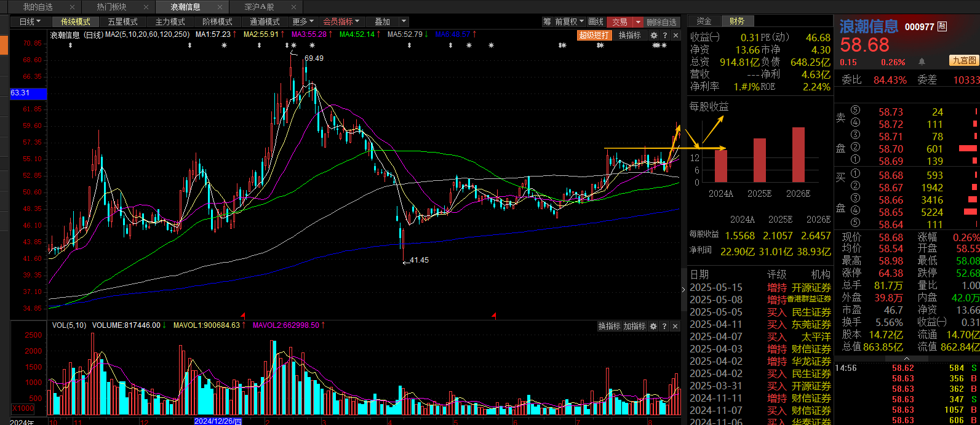Switch to 通道模式 chart mode
980x425 pixels.
[265, 22]
